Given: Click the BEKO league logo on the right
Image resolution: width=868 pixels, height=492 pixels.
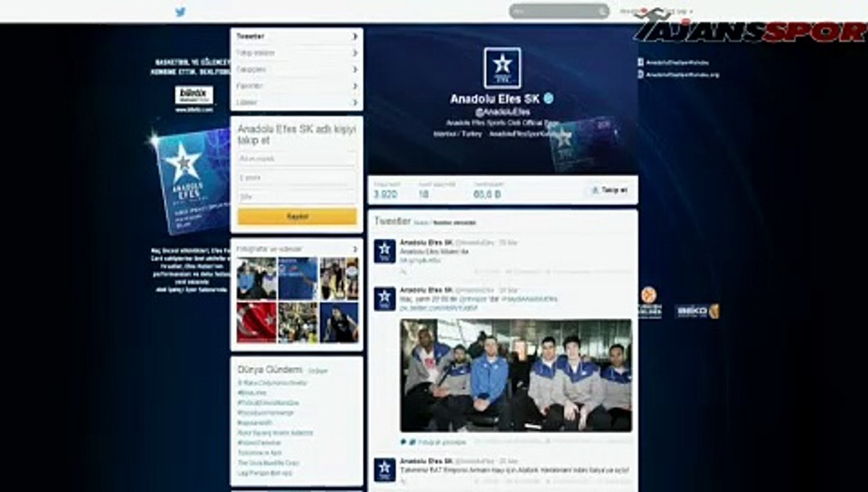Looking at the screenshot, I should coord(697,311).
